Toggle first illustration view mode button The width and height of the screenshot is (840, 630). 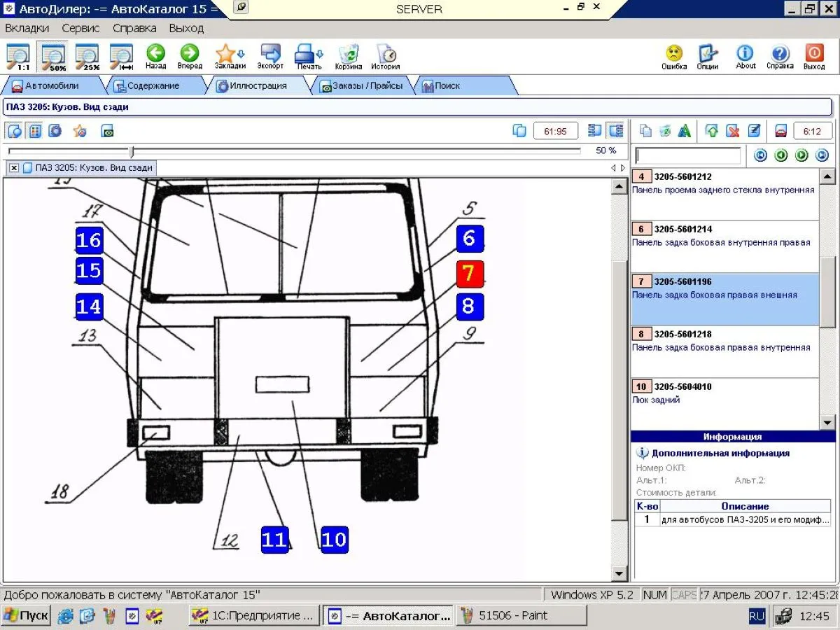[15, 131]
